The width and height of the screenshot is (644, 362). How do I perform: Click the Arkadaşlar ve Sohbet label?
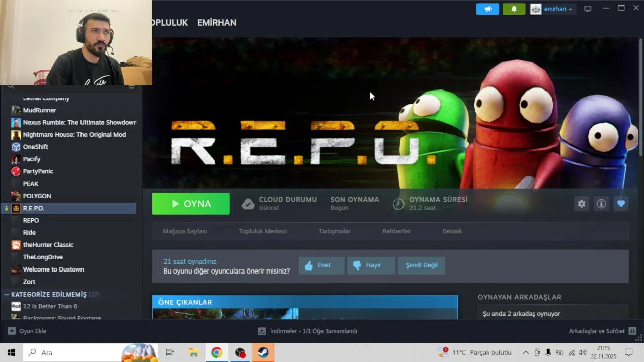pos(597,331)
